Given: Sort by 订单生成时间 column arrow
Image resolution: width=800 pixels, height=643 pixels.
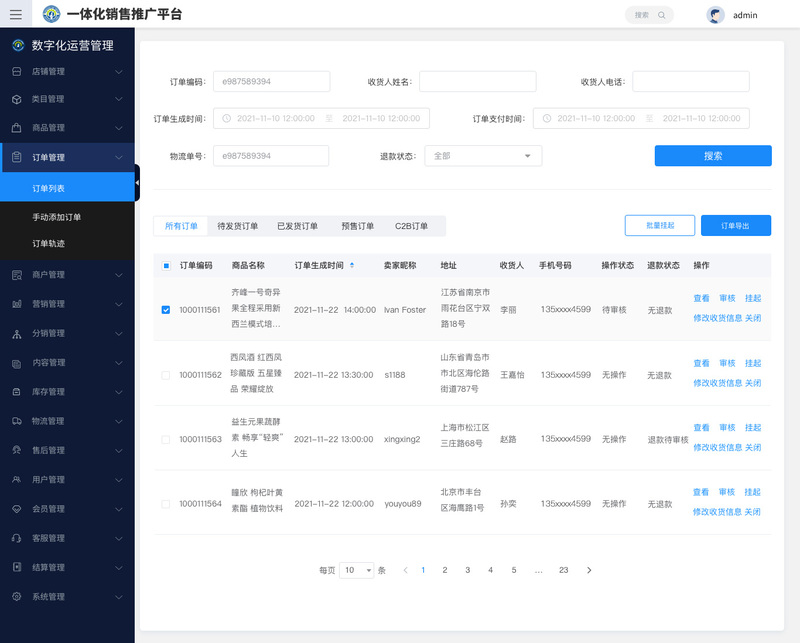Looking at the screenshot, I should pos(352,265).
